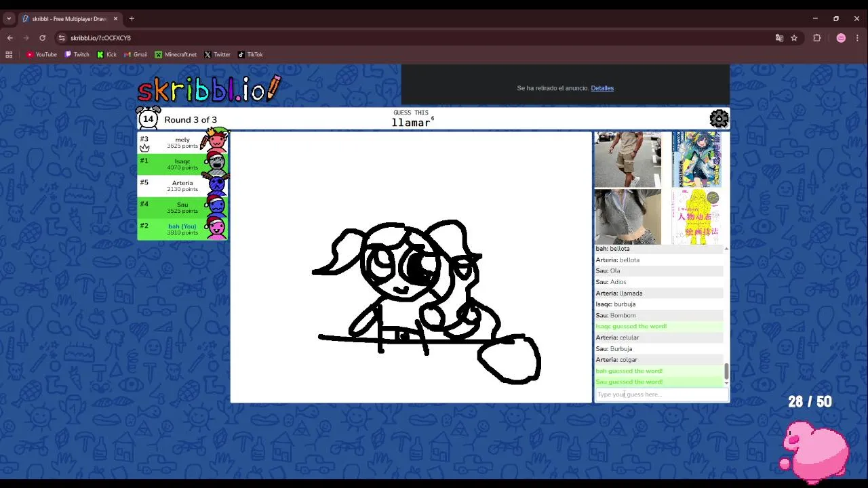Reload the skribbl.io page

tap(42, 38)
